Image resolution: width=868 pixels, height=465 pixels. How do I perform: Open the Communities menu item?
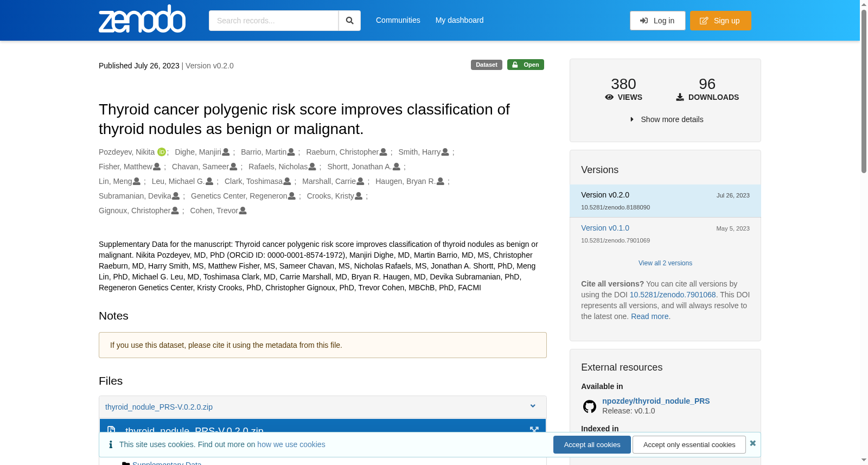coord(398,20)
